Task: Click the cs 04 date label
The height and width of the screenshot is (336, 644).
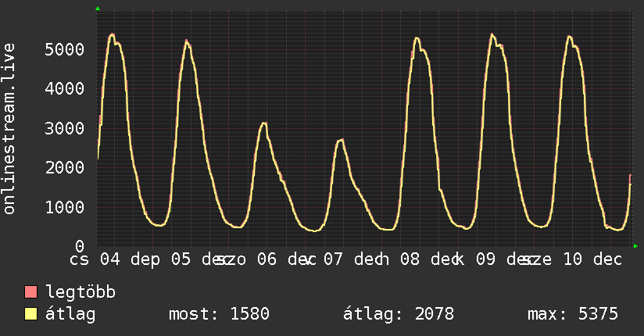Action: (x=95, y=259)
